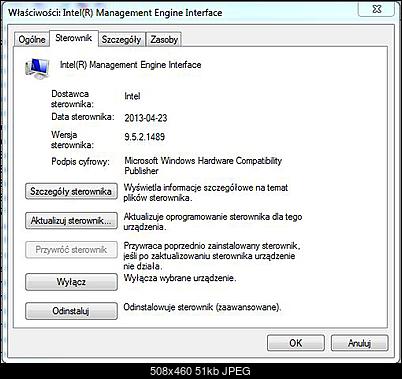Cancel the dialog with Anuluj
The width and height of the screenshot is (402, 379).
click(359, 343)
